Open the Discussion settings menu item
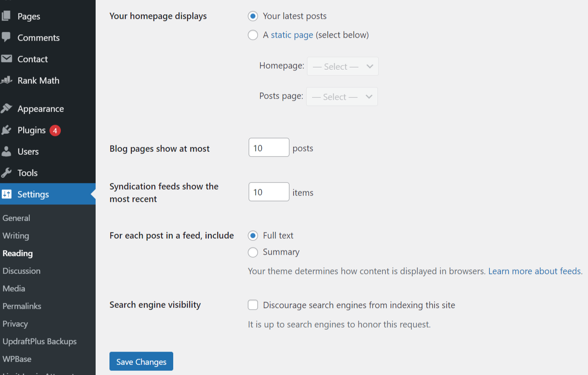 coord(21,271)
